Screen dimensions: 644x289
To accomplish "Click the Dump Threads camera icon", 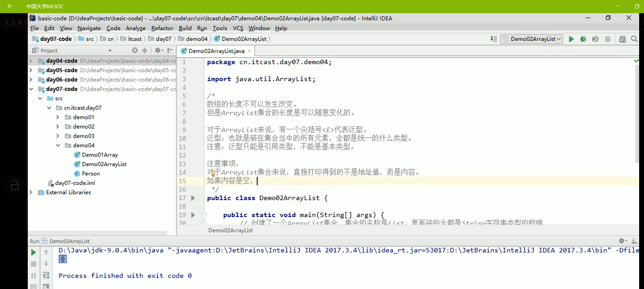I will click(33, 287).
